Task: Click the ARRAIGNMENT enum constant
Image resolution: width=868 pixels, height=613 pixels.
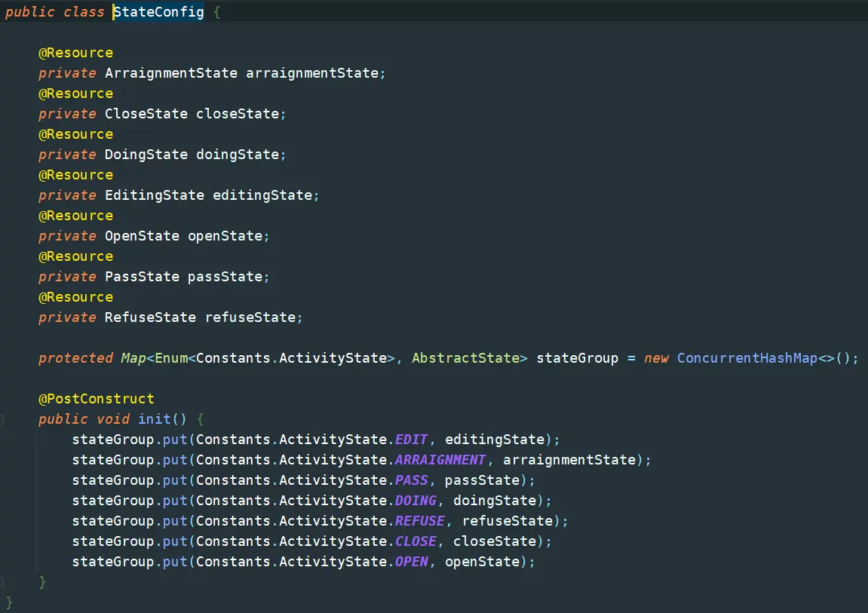Action: point(440,460)
